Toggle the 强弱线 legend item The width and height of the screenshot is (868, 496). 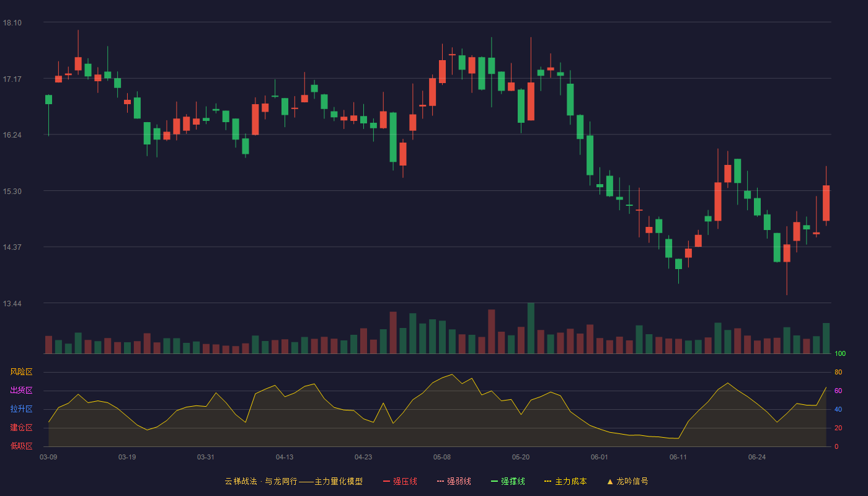tap(454, 481)
